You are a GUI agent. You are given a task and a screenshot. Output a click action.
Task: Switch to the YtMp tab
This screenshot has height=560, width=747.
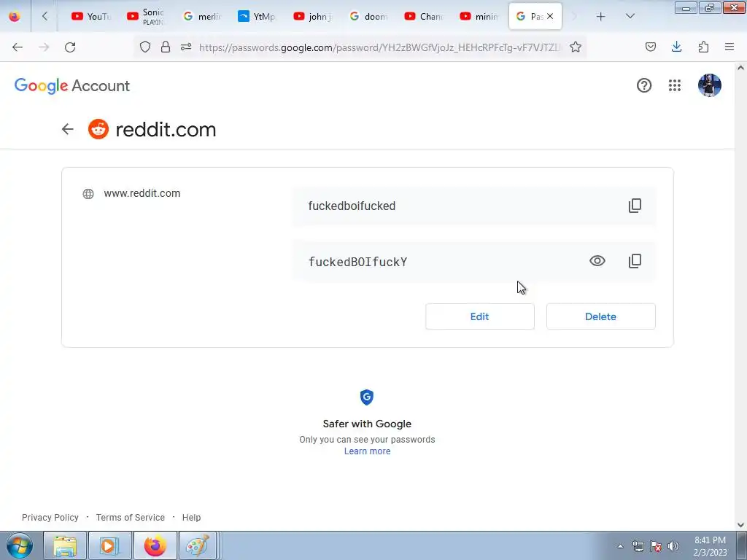(258, 16)
